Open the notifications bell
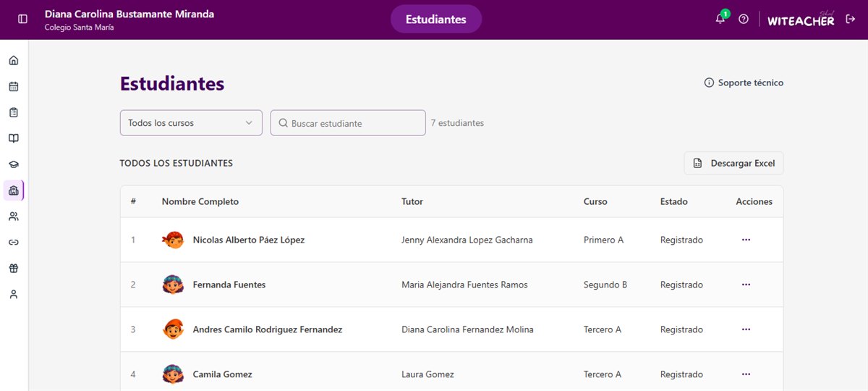Viewport: 868px width, 391px height. pos(720,19)
